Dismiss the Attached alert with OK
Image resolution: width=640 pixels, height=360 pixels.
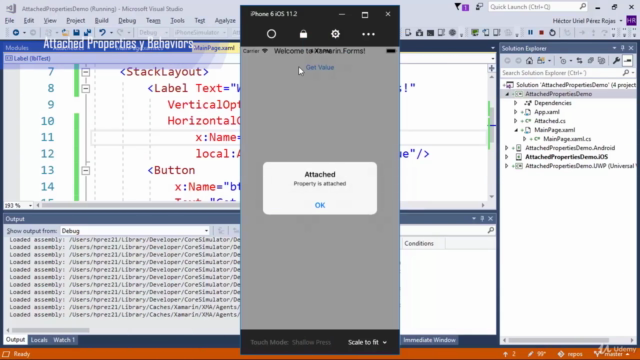click(x=320, y=205)
